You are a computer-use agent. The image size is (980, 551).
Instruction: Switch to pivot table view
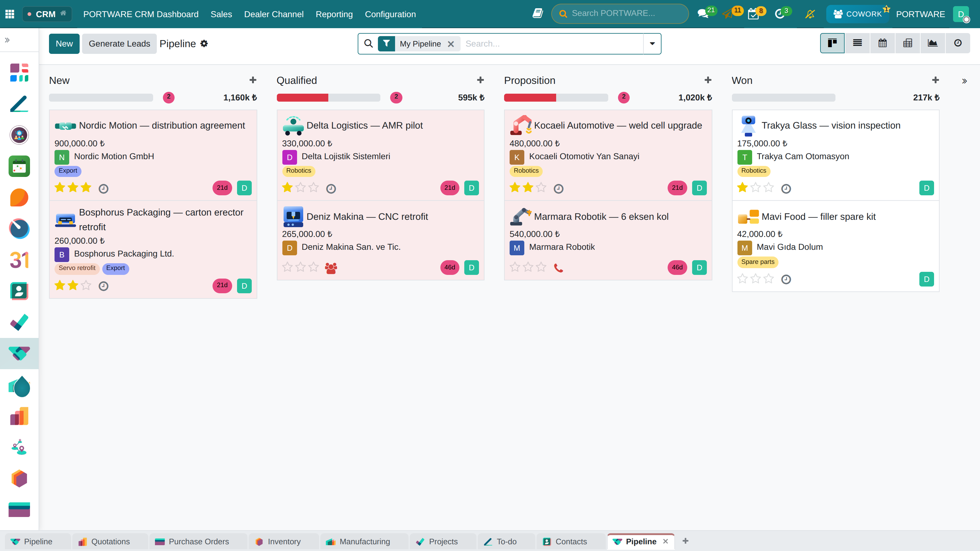coord(908,43)
